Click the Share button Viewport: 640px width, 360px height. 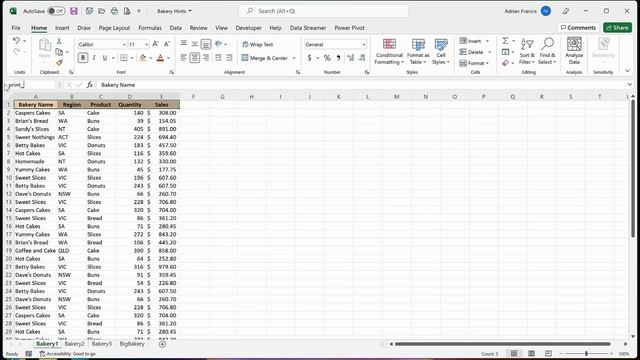(617, 27)
